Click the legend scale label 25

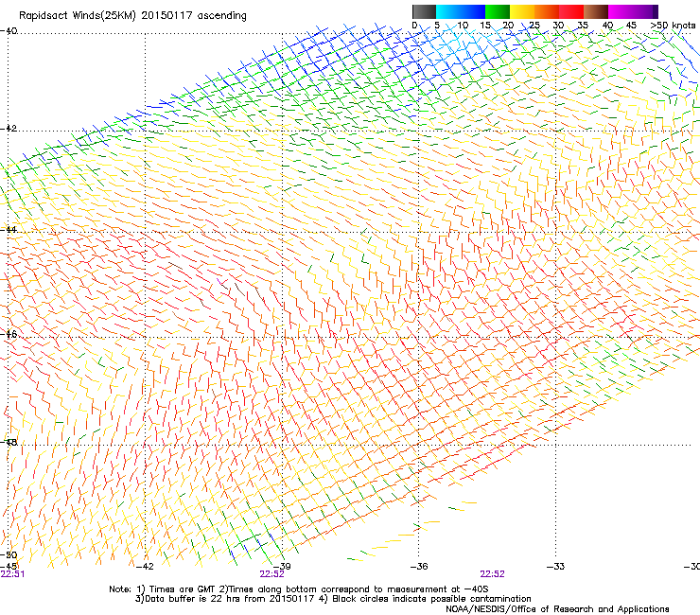(534, 26)
